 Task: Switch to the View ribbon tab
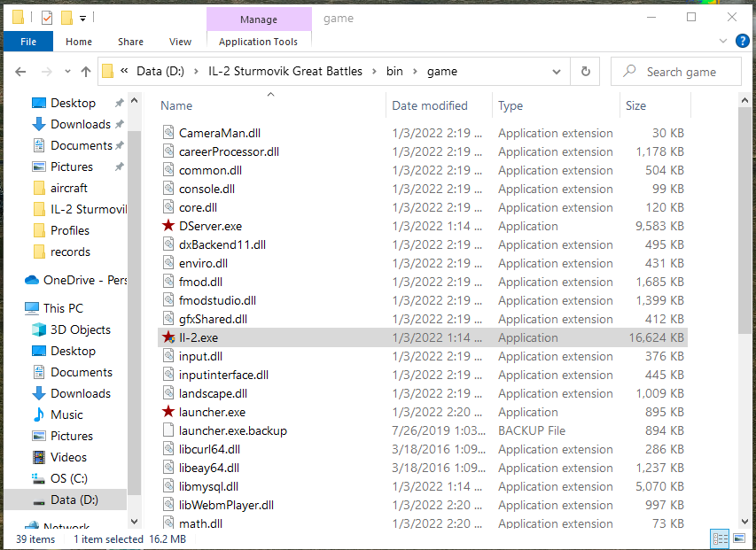(x=180, y=41)
